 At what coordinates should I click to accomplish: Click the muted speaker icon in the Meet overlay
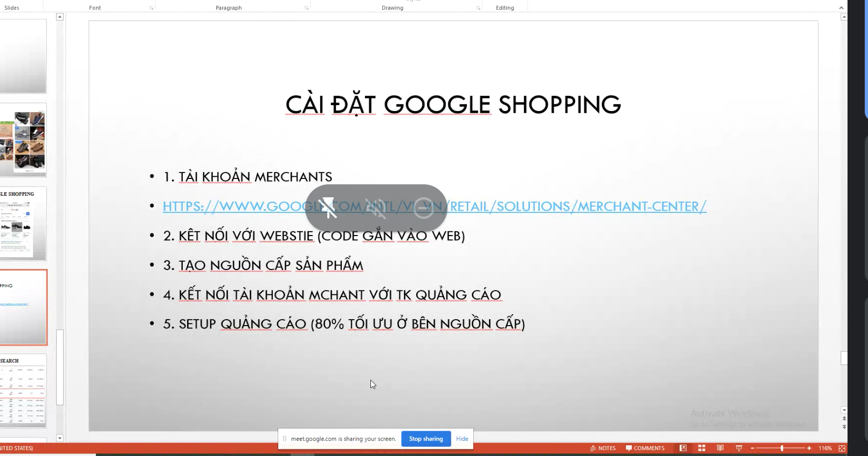[x=376, y=208]
